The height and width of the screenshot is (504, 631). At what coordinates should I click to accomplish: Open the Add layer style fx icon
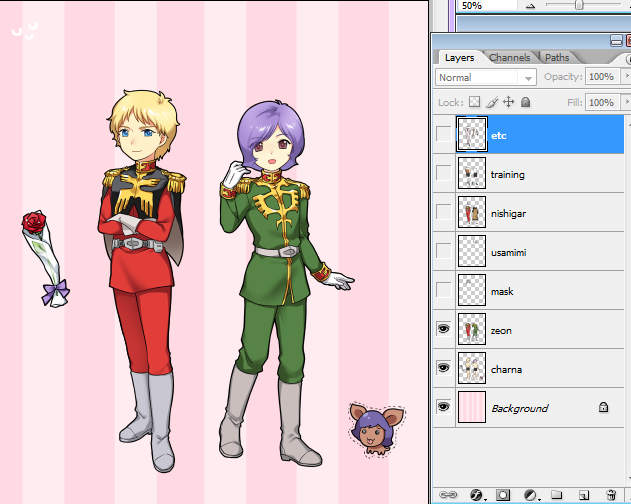(477, 495)
